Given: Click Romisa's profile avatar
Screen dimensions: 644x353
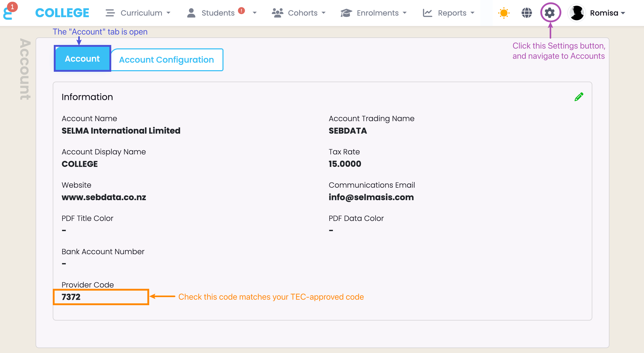Looking at the screenshot, I should 577,13.
